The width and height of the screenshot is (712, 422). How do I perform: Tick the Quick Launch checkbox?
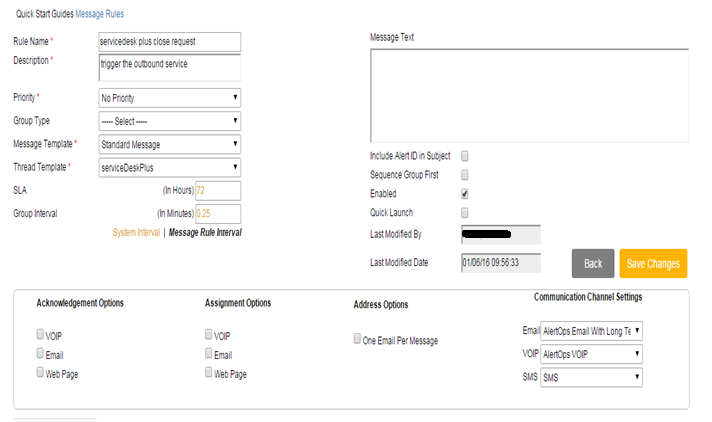465,212
